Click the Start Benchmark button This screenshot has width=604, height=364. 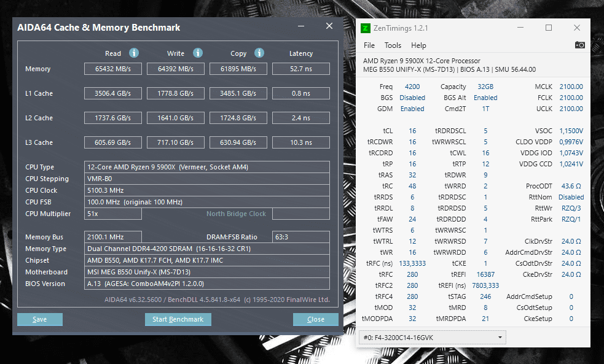pos(178,319)
